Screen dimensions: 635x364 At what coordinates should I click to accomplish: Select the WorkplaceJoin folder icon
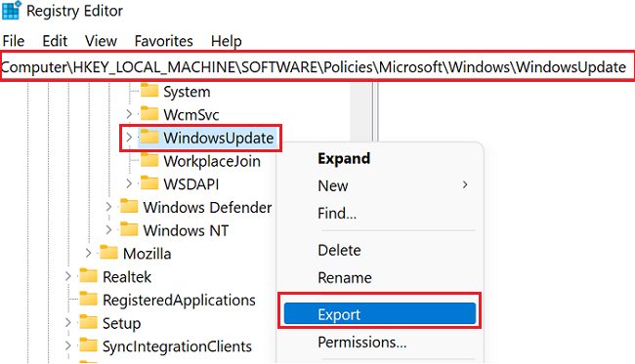point(149,160)
